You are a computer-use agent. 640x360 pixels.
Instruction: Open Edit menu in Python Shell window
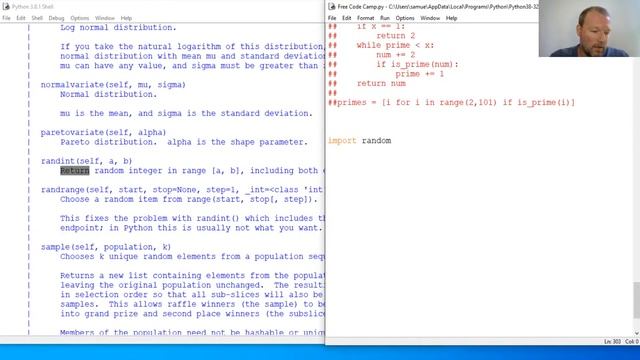(x=21, y=18)
